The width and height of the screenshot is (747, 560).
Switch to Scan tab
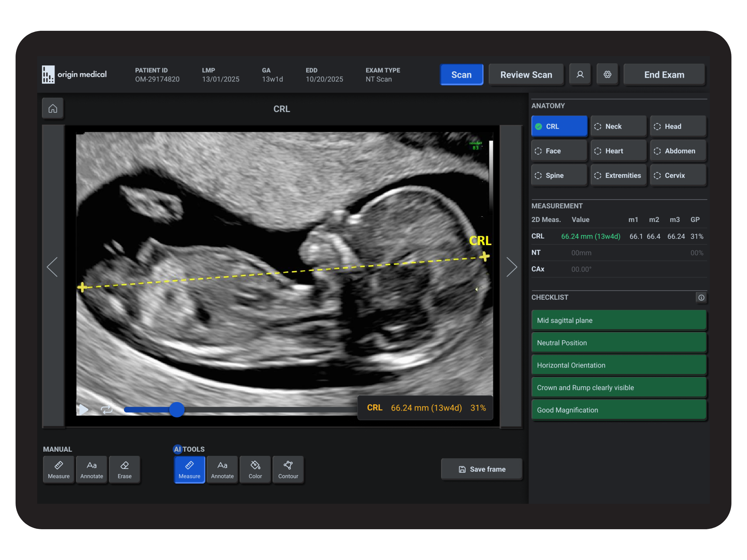(461, 75)
